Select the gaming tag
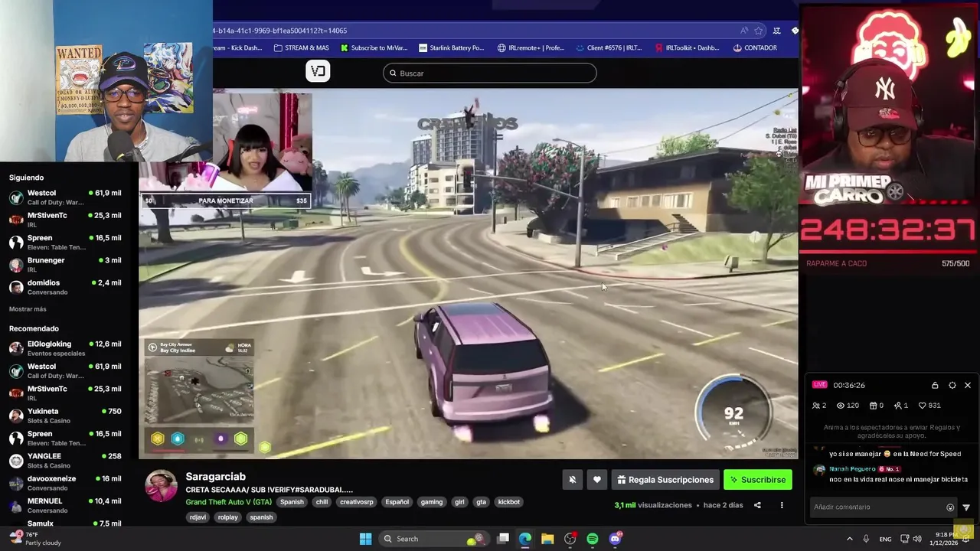The image size is (980, 551). [432, 502]
